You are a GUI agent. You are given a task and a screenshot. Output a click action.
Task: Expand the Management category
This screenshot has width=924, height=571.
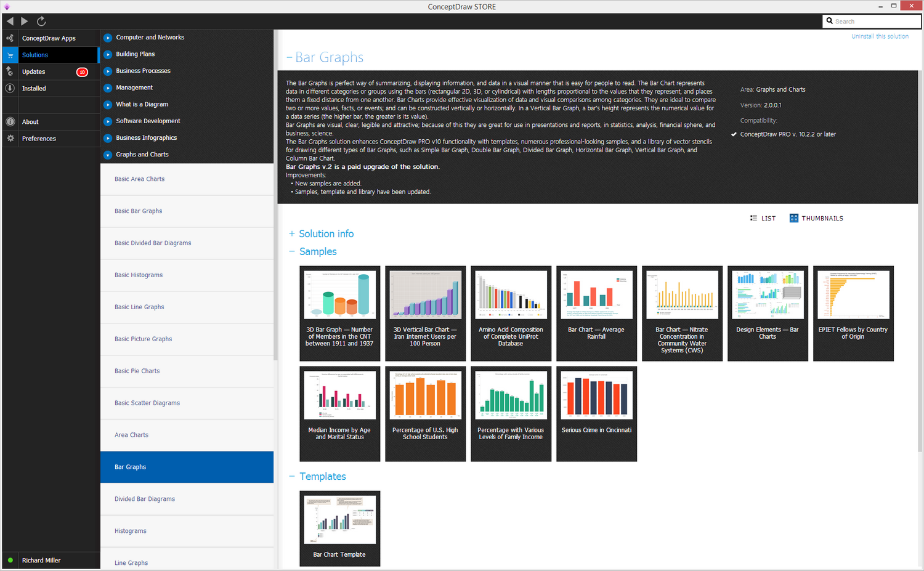[x=108, y=87]
